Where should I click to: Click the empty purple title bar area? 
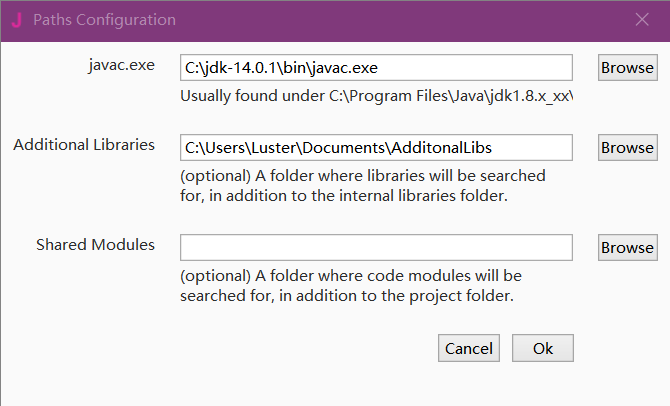pos(400,20)
